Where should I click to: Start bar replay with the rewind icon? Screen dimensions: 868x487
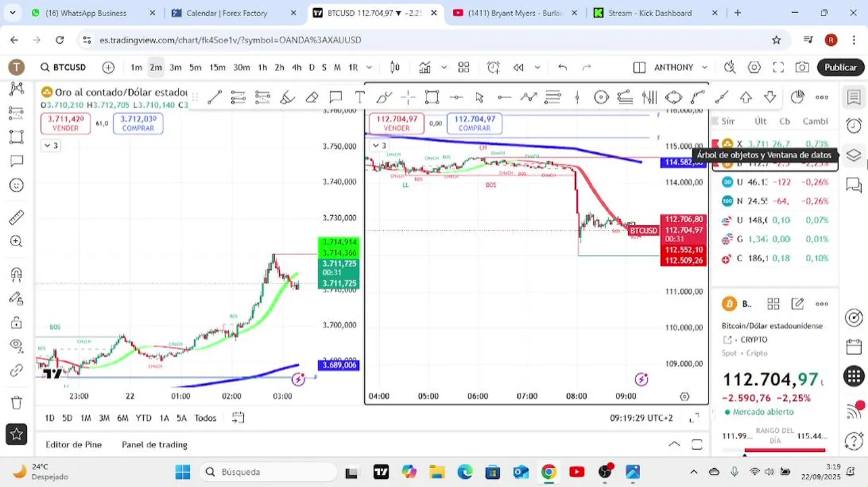click(519, 67)
